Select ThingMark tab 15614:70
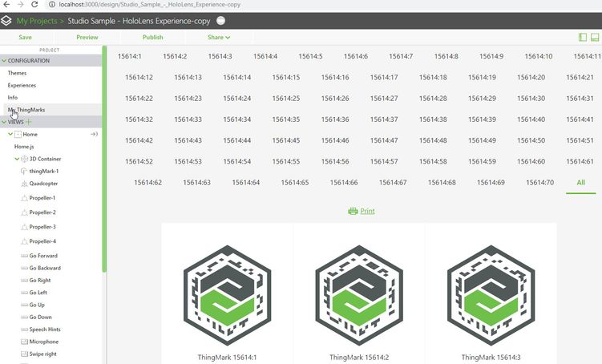Viewport: 602px width, 364px height. click(539, 183)
